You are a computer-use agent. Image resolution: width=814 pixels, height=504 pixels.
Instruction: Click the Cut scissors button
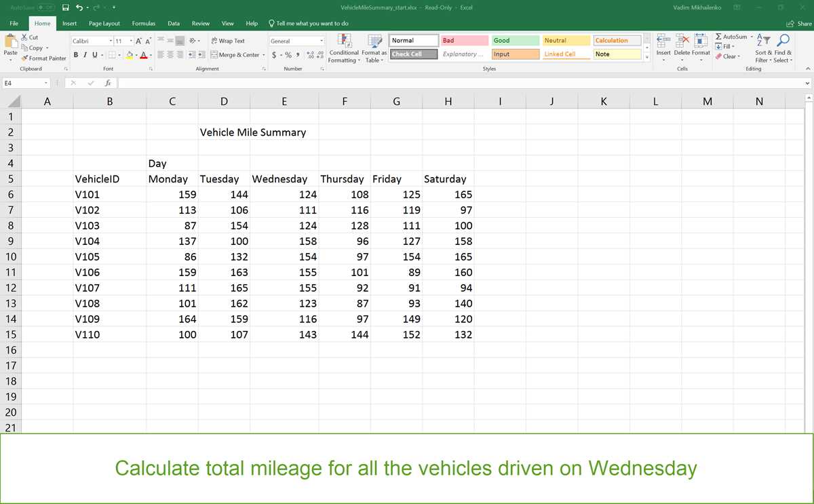[x=30, y=37]
